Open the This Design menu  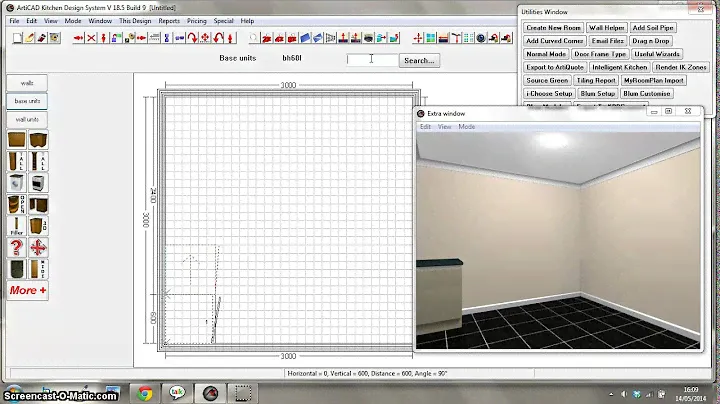(x=135, y=20)
